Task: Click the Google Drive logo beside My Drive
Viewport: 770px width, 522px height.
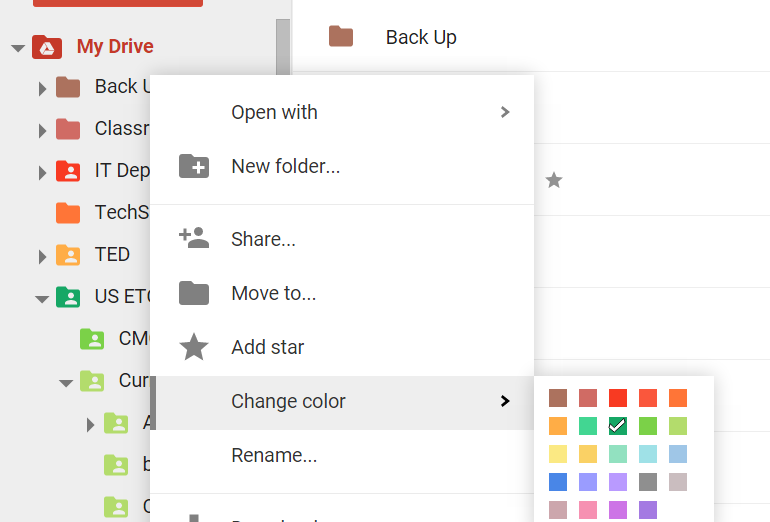Action: pyautogui.click(x=46, y=47)
